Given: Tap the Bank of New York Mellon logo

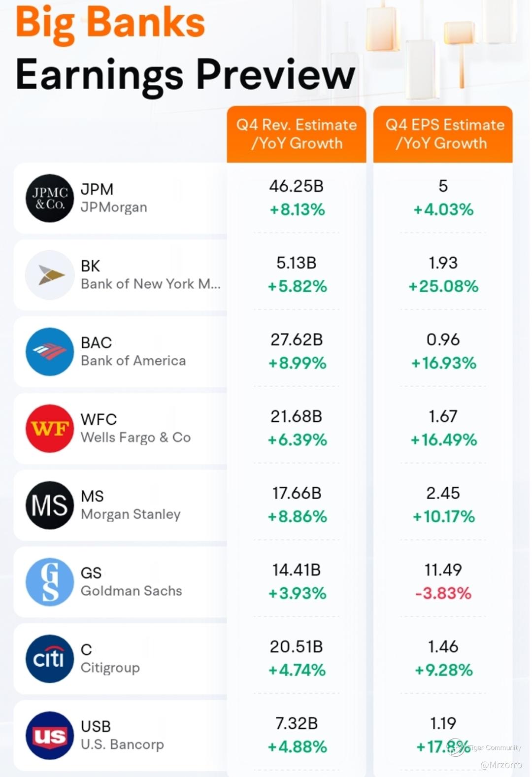Looking at the screenshot, I should click(50, 275).
